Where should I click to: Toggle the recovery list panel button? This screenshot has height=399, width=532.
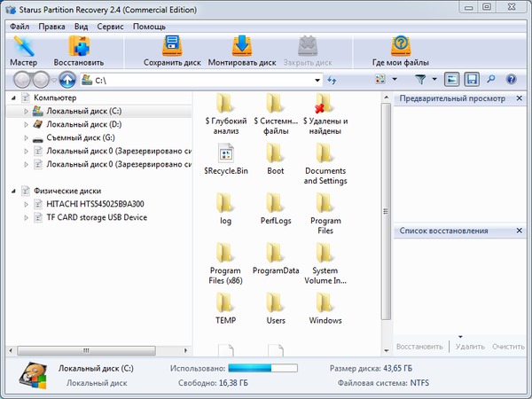pos(472,80)
